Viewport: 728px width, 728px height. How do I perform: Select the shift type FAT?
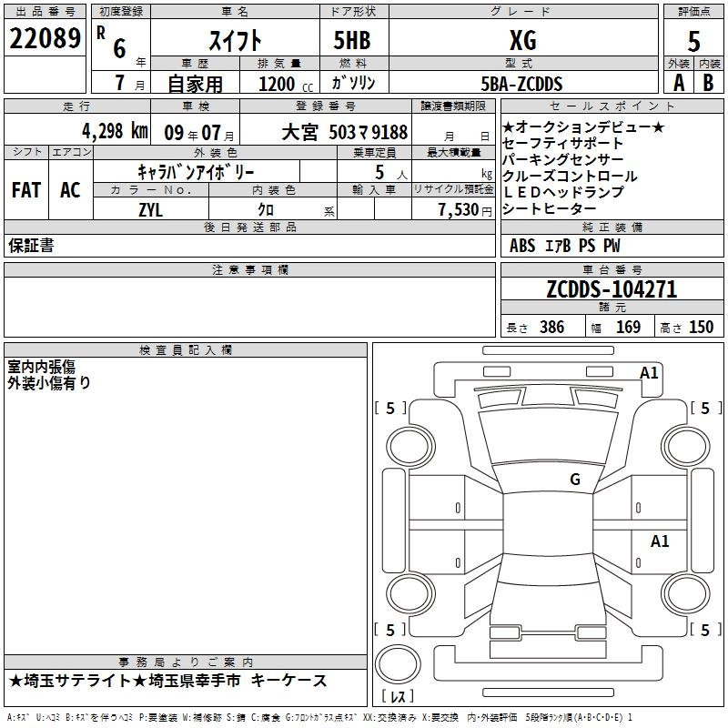(x=26, y=190)
